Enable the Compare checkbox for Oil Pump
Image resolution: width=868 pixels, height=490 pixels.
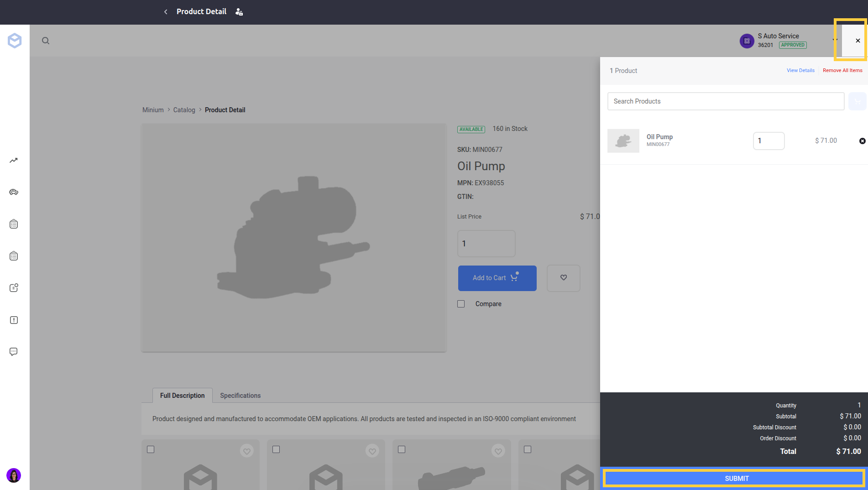[460, 303]
